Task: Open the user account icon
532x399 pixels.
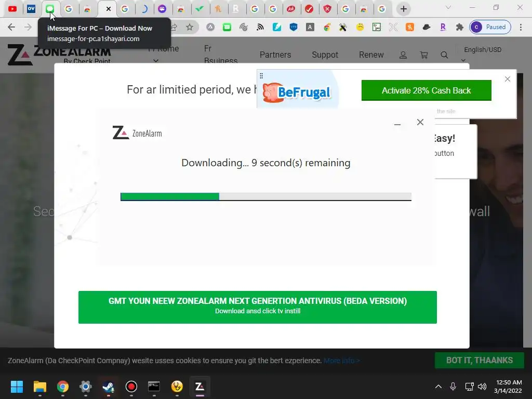Action: coord(403,55)
